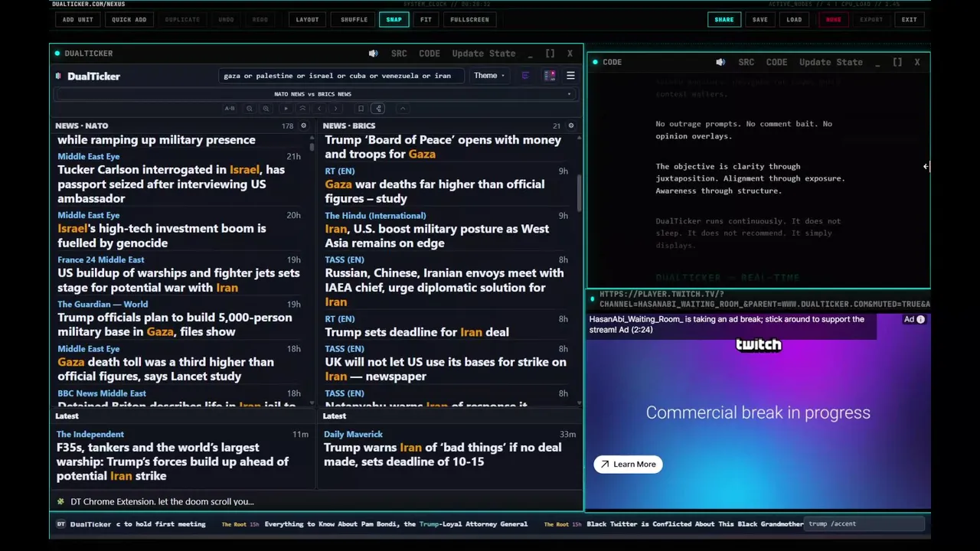This screenshot has width=980, height=551.
Task: Click the Ad info icon on Twitch player
Action: 920,319
